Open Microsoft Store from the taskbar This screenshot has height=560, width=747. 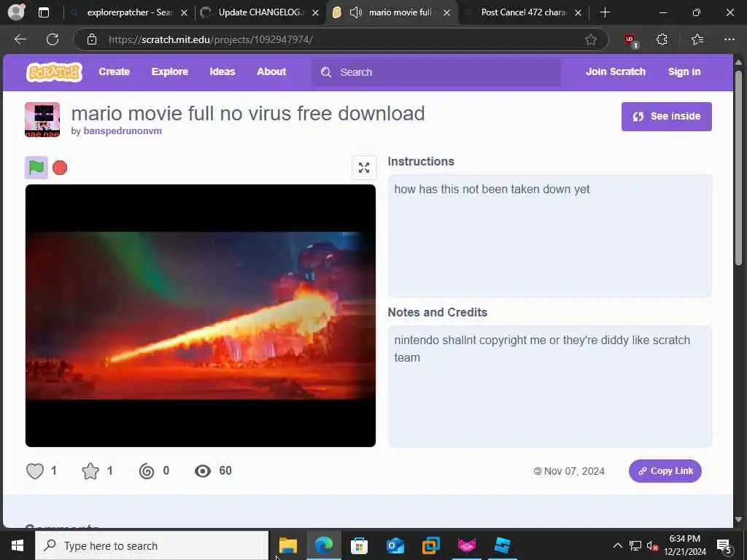(x=359, y=545)
